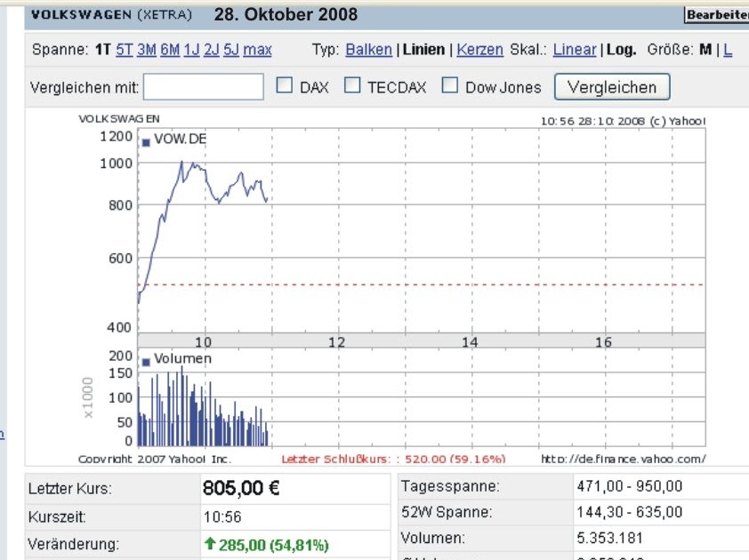The height and width of the screenshot is (560, 749).
Task: Click the Tagesspanne label
Action: coord(450,486)
